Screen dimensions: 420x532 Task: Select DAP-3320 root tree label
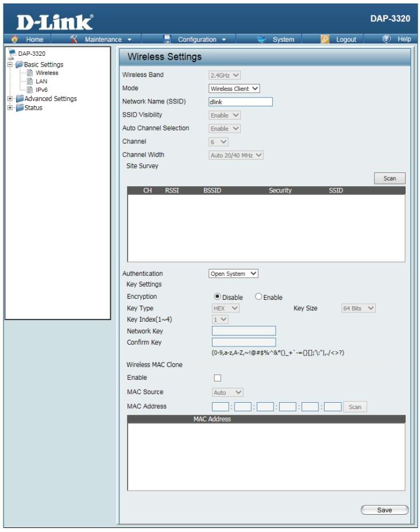32,53
